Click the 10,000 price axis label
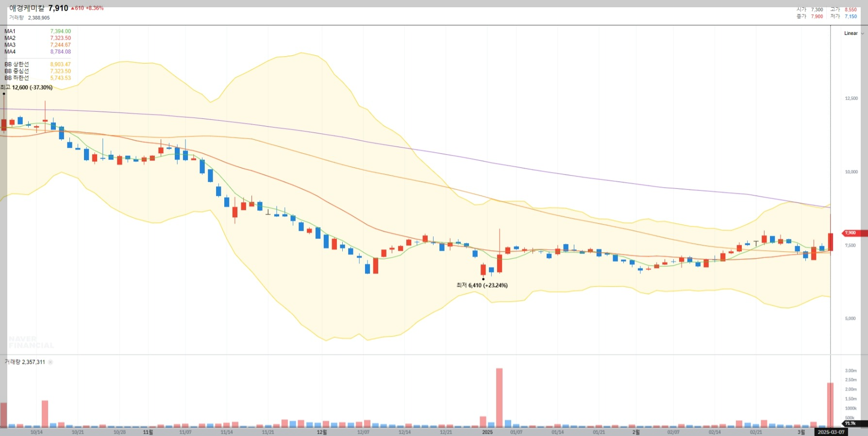This screenshot has height=436, width=868. pyautogui.click(x=851, y=172)
